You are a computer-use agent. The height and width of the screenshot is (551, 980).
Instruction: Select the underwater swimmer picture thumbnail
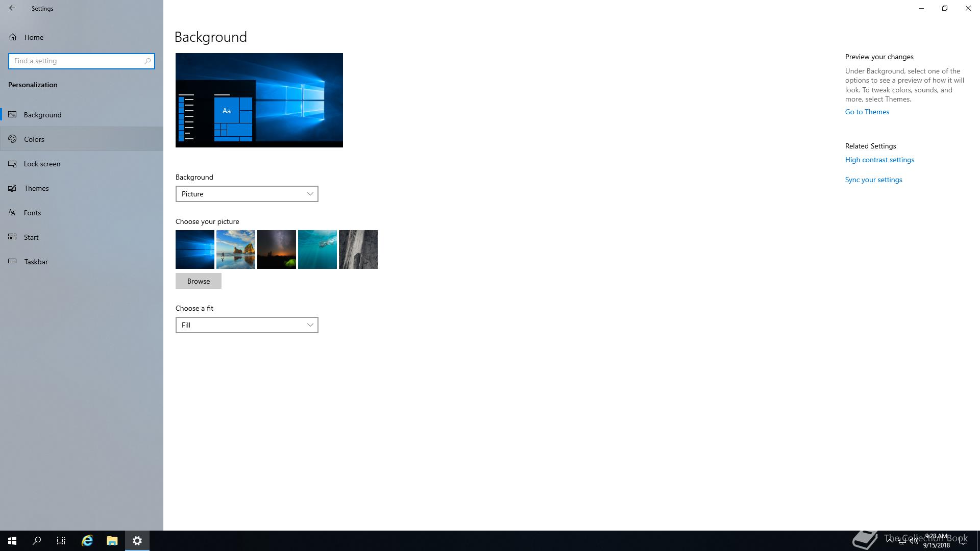[x=317, y=249]
